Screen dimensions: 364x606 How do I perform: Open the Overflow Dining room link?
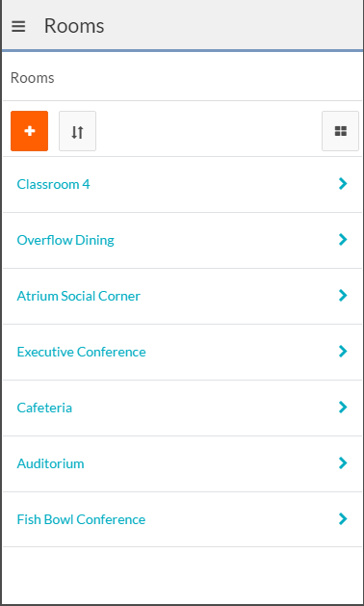[x=65, y=240]
